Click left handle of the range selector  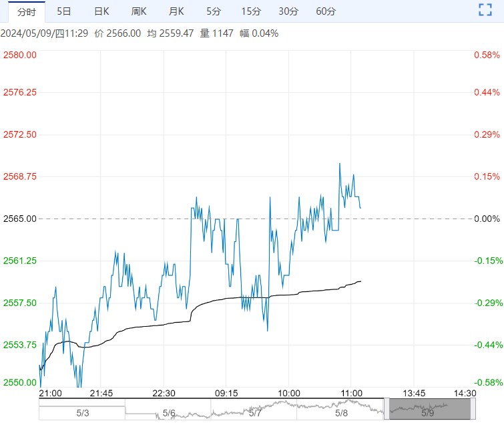coord(387,409)
